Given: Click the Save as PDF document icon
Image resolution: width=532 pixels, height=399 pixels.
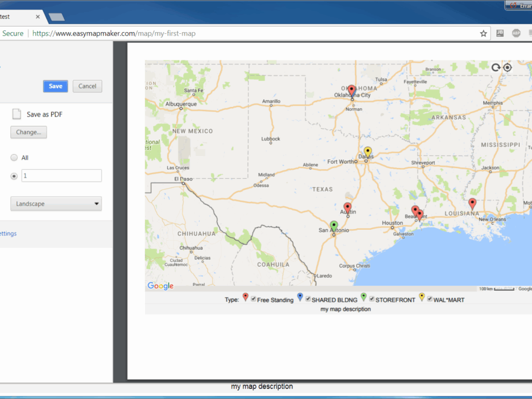Looking at the screenshot, I should coord(16,114).
